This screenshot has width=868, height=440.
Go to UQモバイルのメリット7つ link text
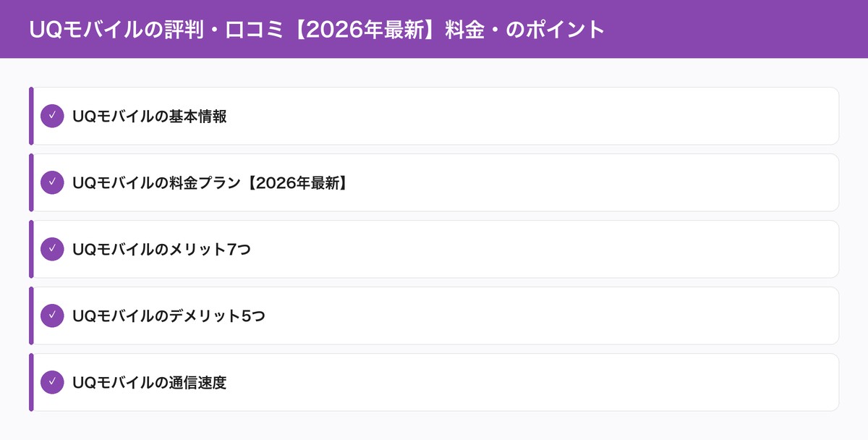point(161,249)
